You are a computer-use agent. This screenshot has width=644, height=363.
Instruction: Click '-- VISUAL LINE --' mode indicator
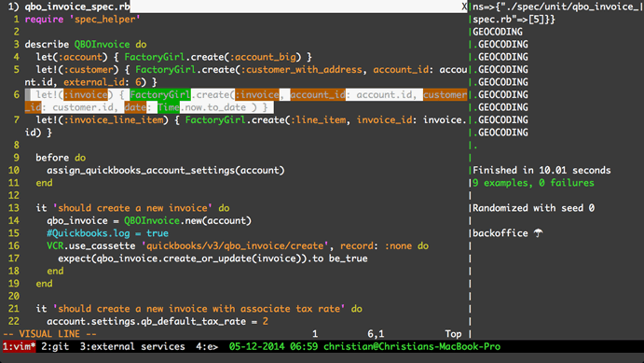[49, 334]
